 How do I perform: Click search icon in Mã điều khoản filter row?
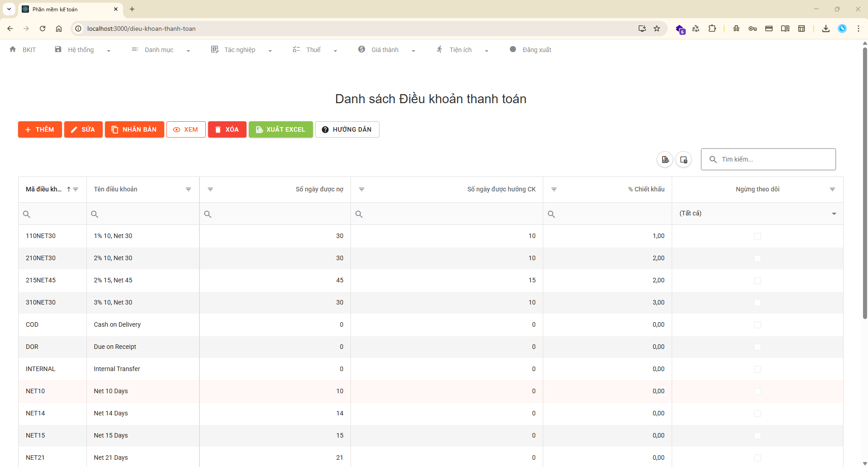(27, 214)
